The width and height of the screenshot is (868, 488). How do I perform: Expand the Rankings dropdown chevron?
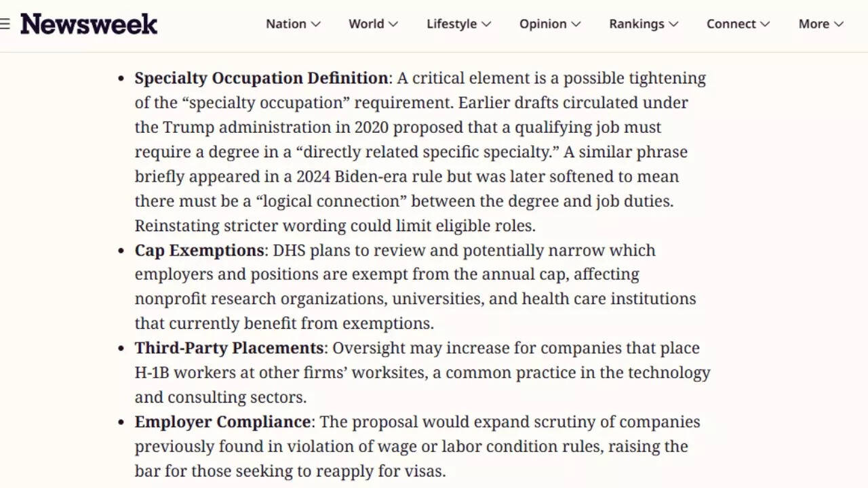coord(673,24)
